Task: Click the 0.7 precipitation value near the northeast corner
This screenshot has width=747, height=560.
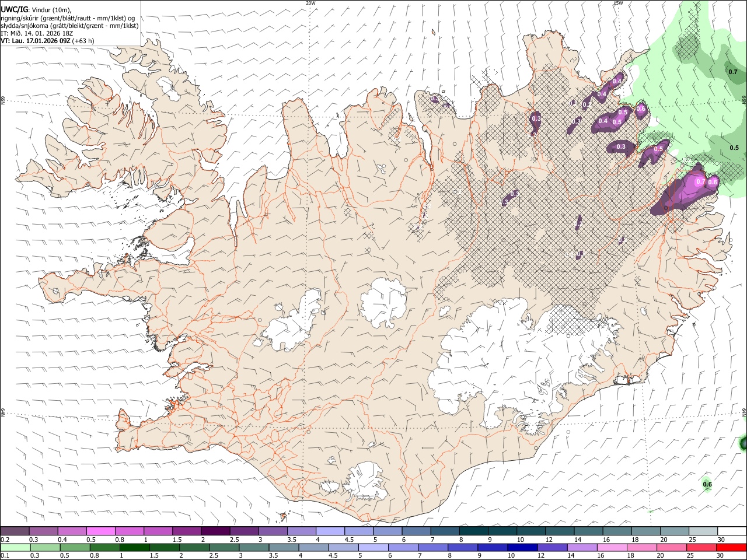Action: [x=733, y=71]
